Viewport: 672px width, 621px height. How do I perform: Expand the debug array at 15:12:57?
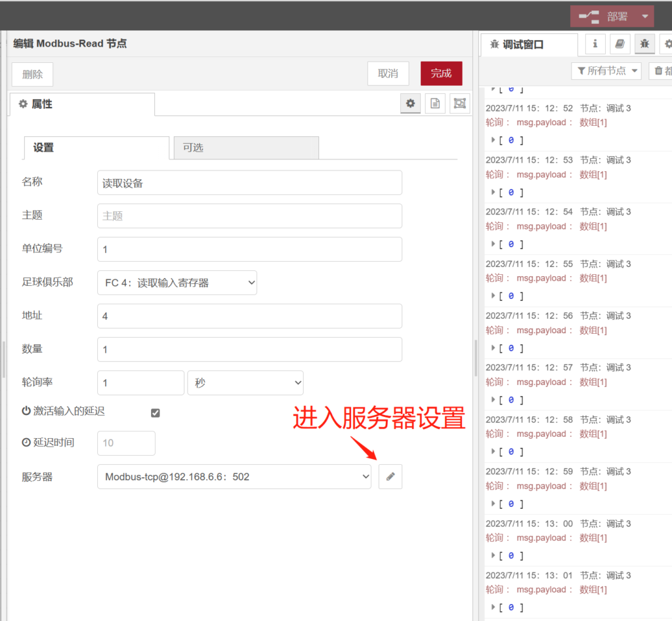(x=493, y=400)
